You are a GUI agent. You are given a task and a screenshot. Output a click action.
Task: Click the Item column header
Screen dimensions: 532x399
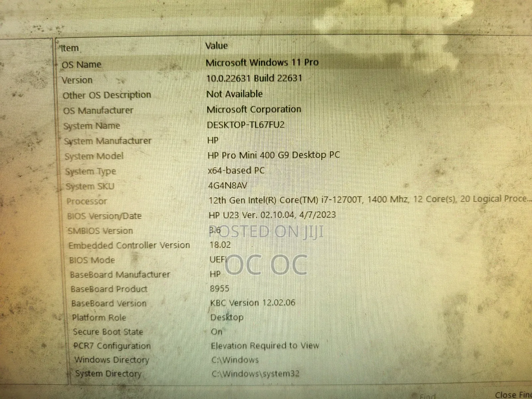[69, 48]
